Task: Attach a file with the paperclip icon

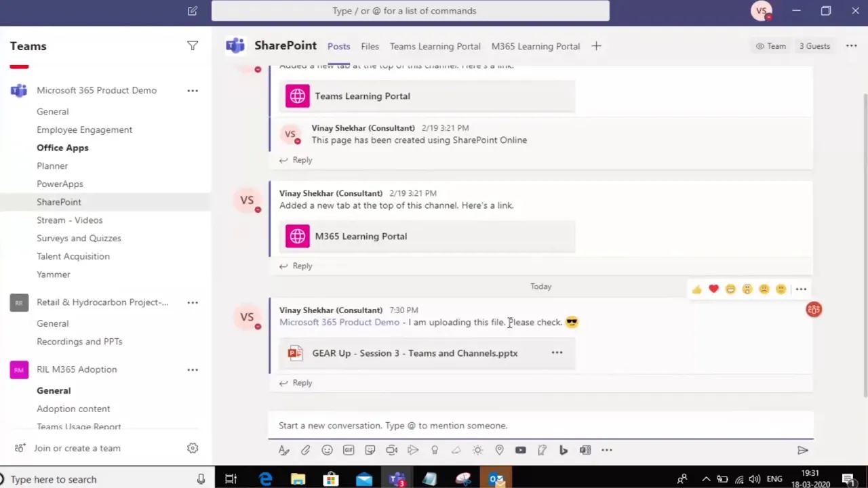Action: 306,450
